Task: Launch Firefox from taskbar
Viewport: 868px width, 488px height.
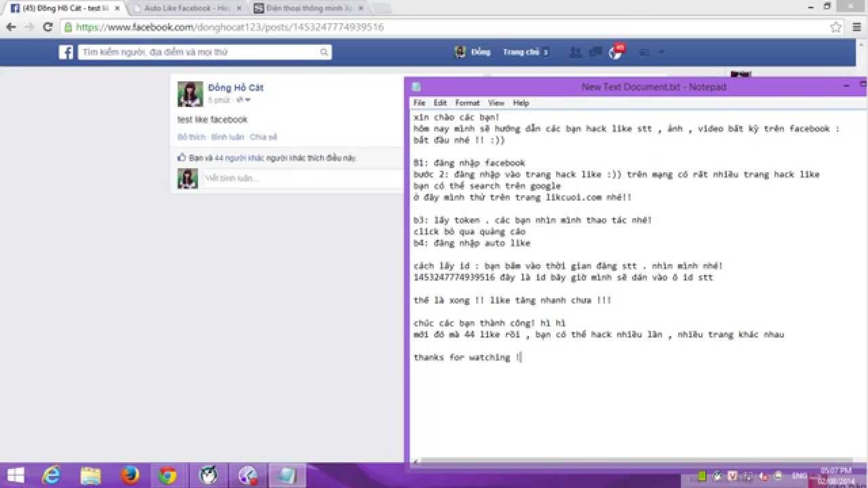Action: (x=130, y=475)
